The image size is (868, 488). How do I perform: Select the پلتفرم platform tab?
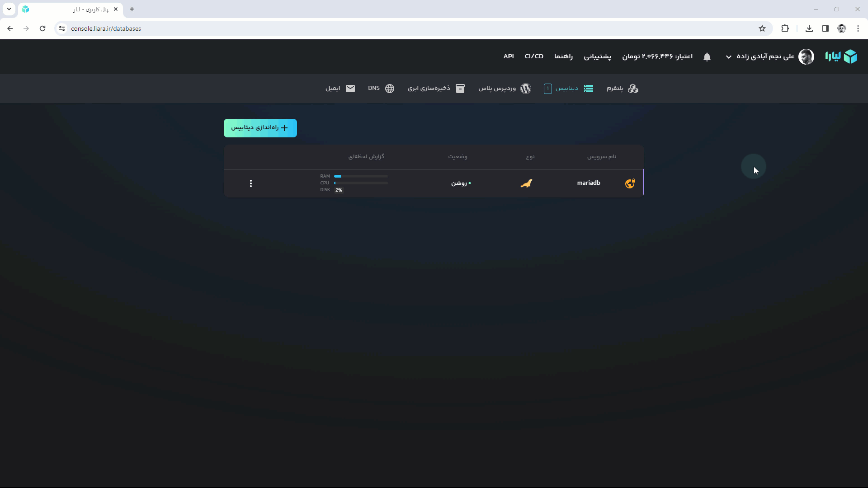point(622,89)
